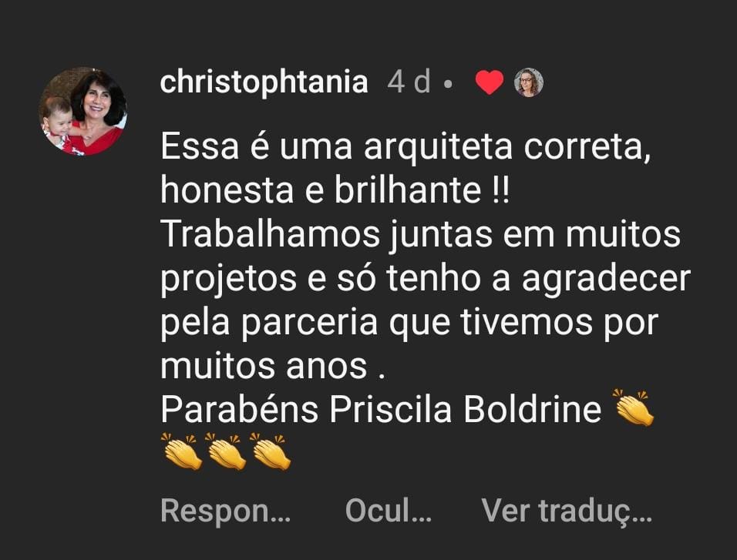
Task: Click 'Trabalhamos juntas em muitos' text line
Action: pos(421,234)
